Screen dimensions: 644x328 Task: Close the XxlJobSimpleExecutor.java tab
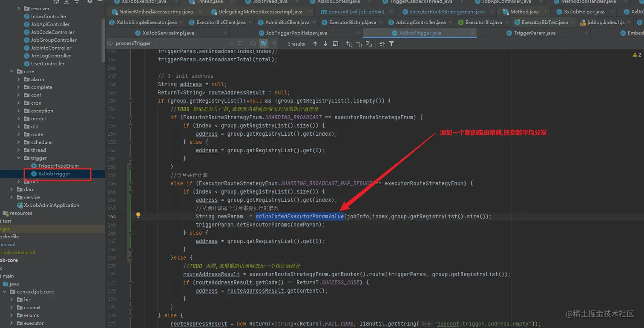[x=181, y=22]
